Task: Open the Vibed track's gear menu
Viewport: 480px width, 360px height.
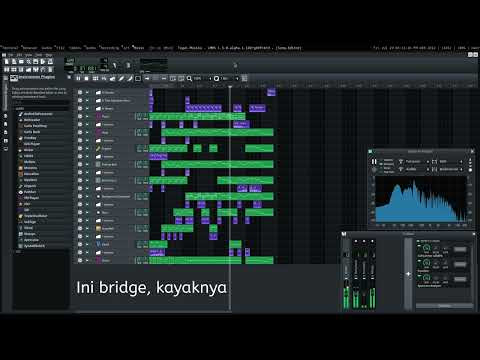Action: [x=80, y=244]
